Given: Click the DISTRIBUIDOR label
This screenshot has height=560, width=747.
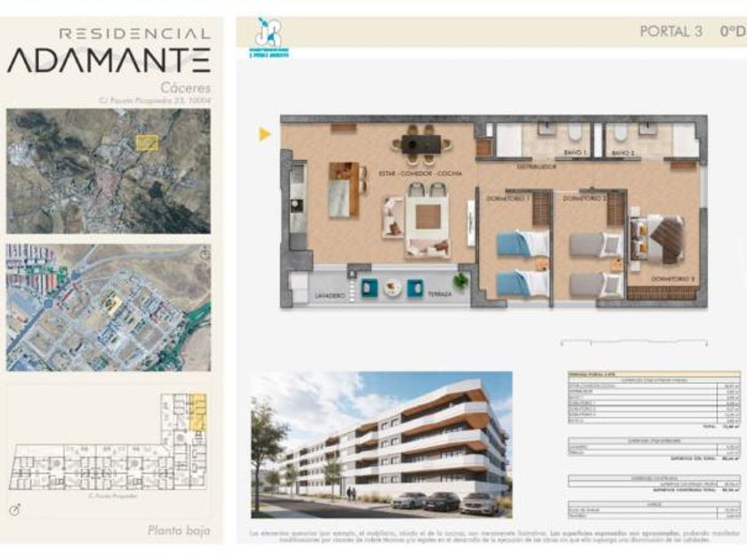Looking at the screenshot, I should [537, 167].
